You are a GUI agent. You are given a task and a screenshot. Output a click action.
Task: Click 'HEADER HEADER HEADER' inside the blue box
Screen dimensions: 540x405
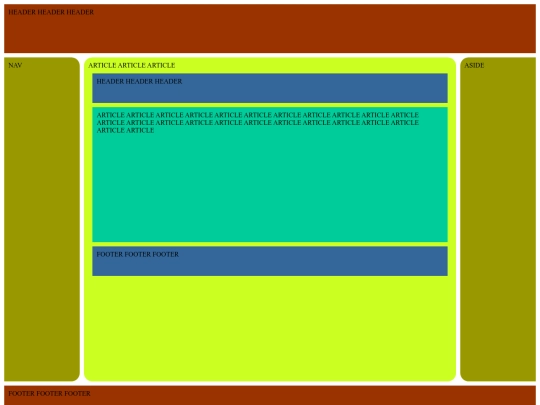[139, 81]
